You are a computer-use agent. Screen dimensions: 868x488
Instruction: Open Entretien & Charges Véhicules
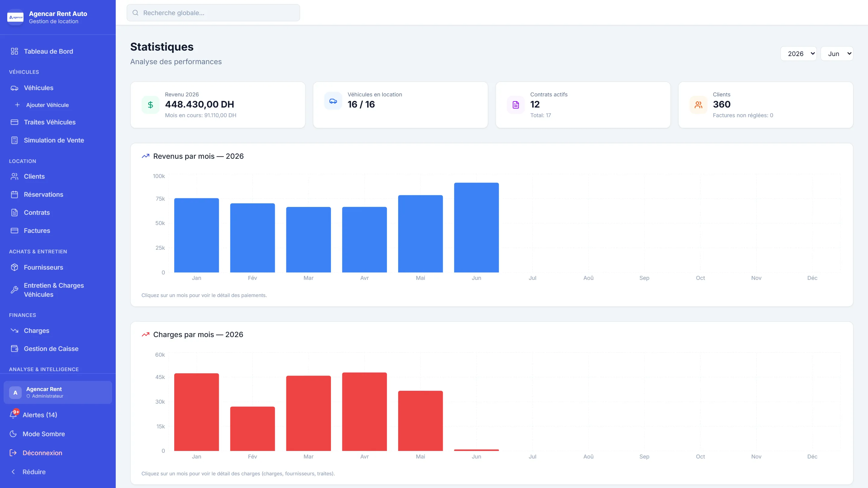[x=58, y=290]
